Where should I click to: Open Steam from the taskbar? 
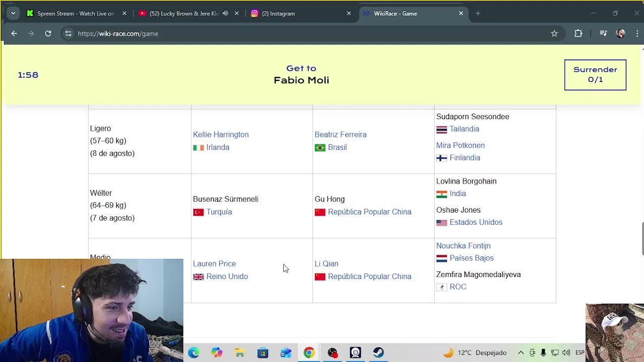(x=378, y=353)
